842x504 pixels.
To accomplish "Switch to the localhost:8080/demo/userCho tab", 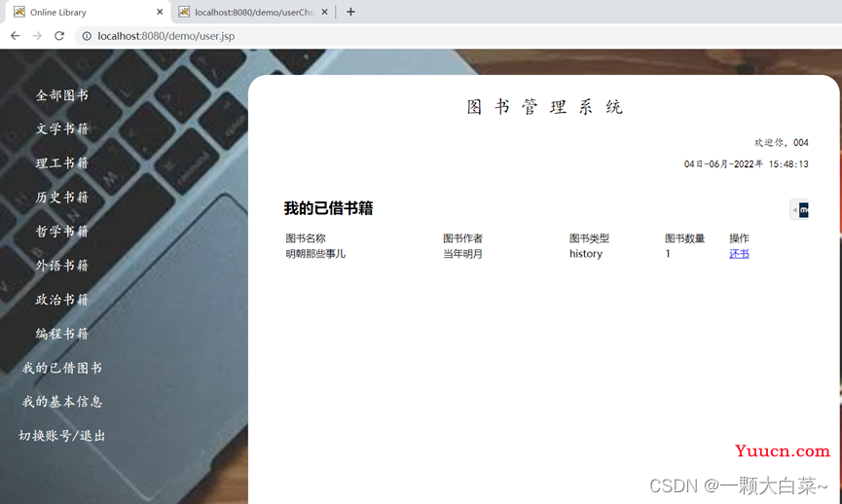I will click(253, 12).
